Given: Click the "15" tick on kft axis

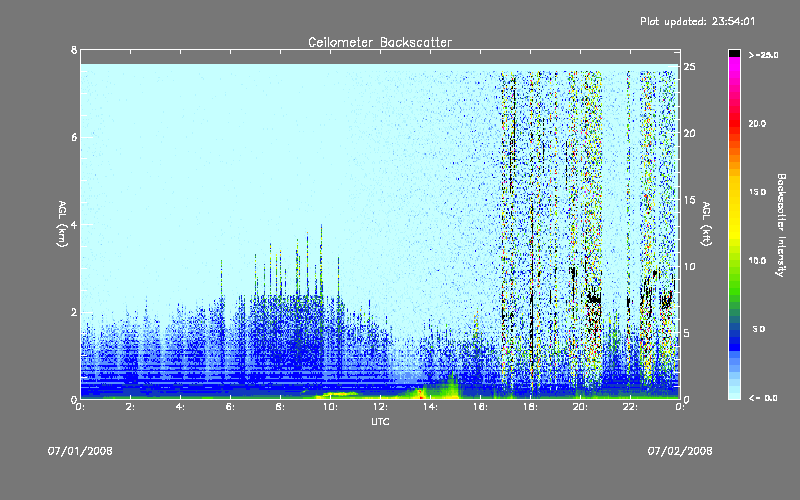Looking at the screenshot, I should (689, 200).
